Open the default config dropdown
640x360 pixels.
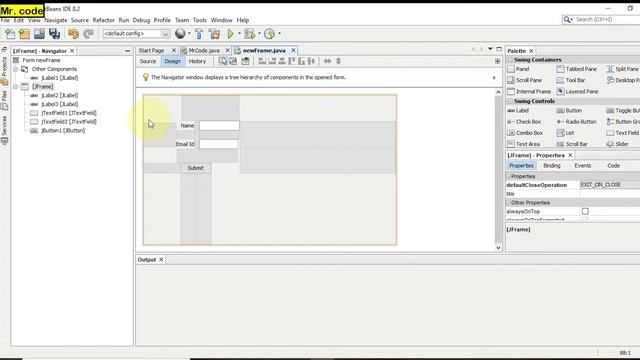coord(165,34)
